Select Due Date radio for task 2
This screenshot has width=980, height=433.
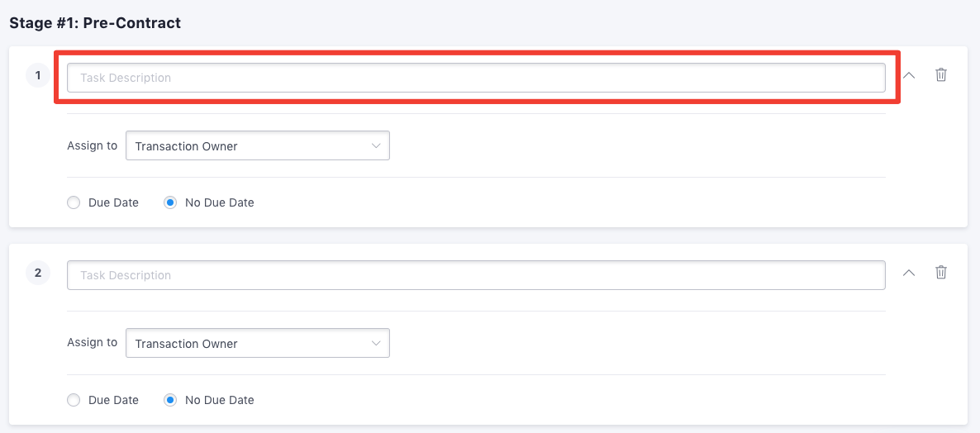pos(74,400)
